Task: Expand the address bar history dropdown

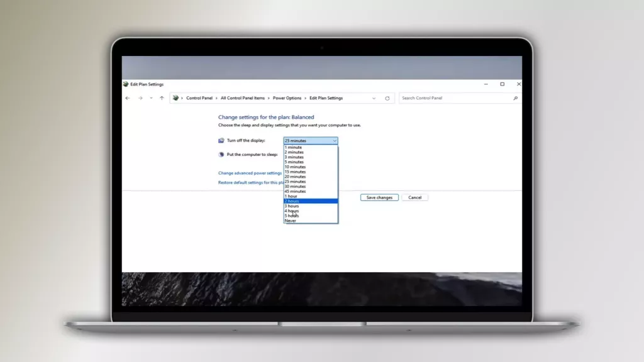Action: 374,99
